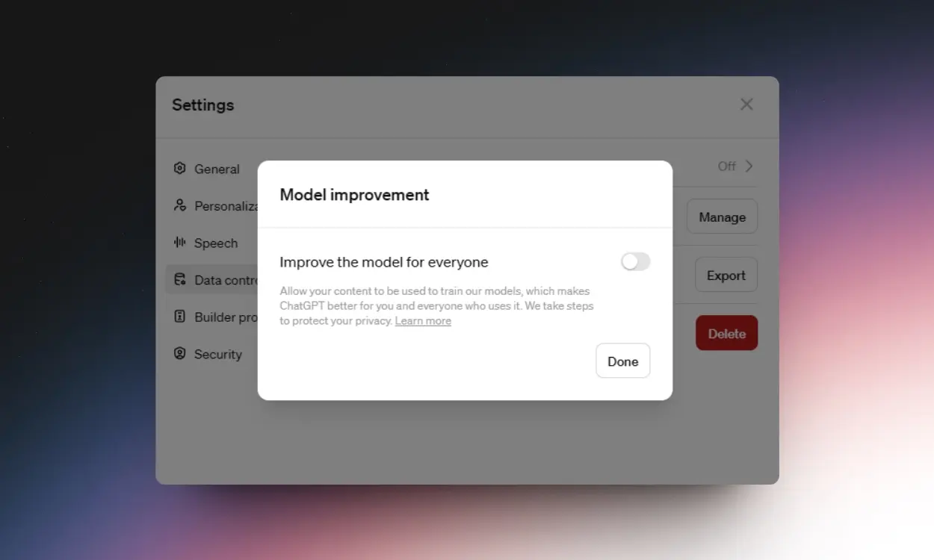Click the red Delete button
The image size is (934, 560).
[x=727, y=333]
